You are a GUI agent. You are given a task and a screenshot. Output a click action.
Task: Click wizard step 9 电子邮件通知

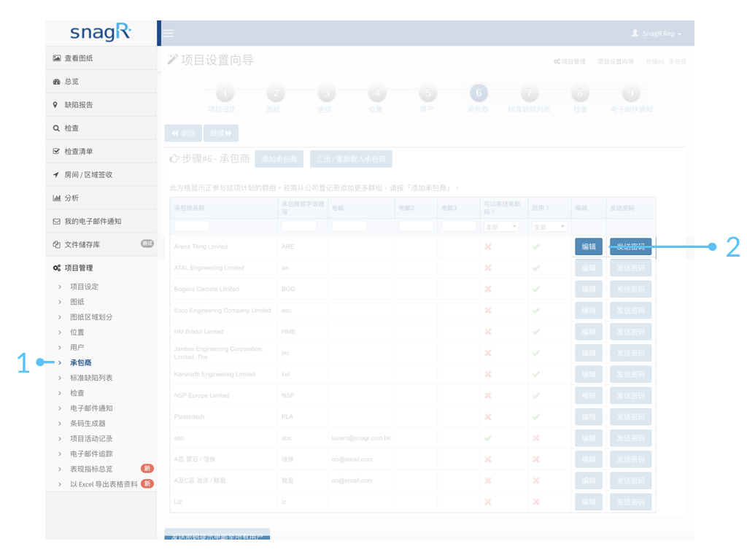[631, 93]
